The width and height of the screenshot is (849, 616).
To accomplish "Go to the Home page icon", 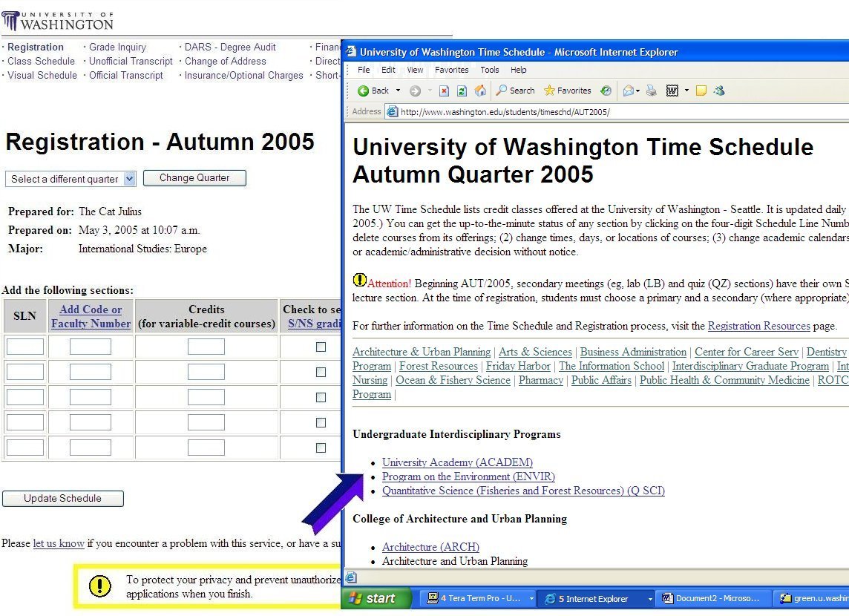I will pos(480,91).
